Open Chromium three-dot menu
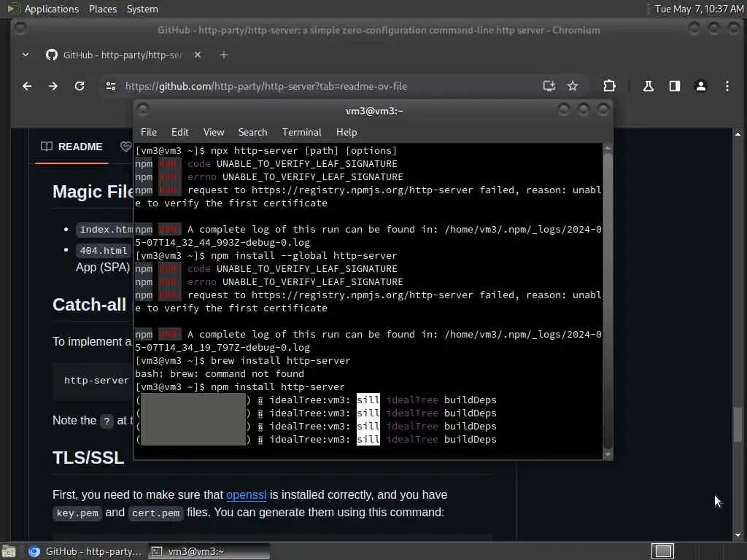Viewport: 747px width, 560px height. pos(727,86)
